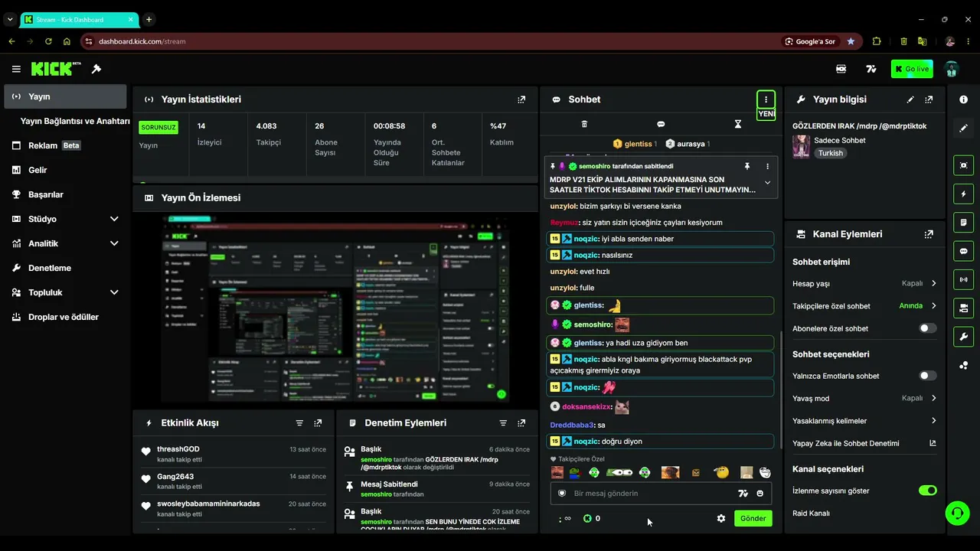Image resolution: width=980 pixels, height=551 pixels.
Task: Edit stream info with the pencil icon
Action: (x=910, y=99)
